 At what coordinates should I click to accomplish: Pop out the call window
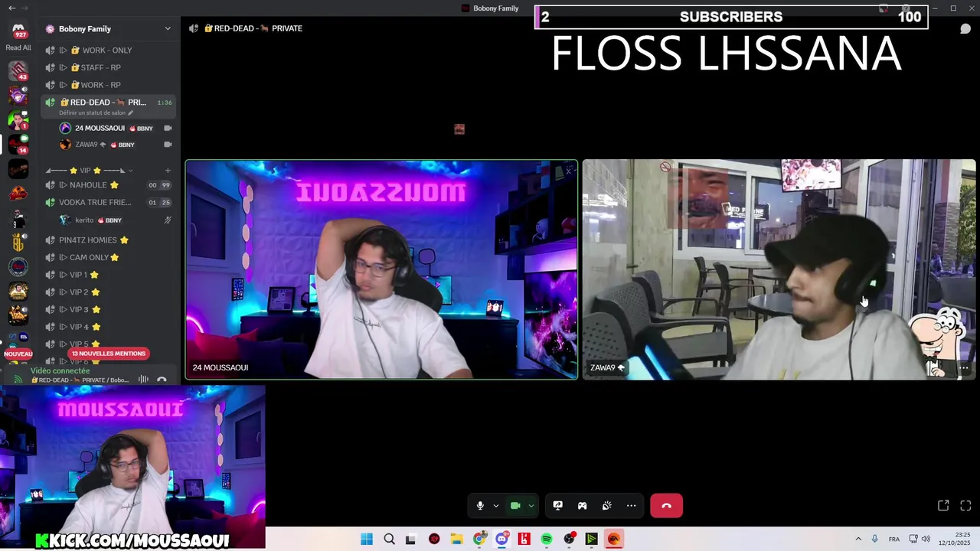point(943,506)
